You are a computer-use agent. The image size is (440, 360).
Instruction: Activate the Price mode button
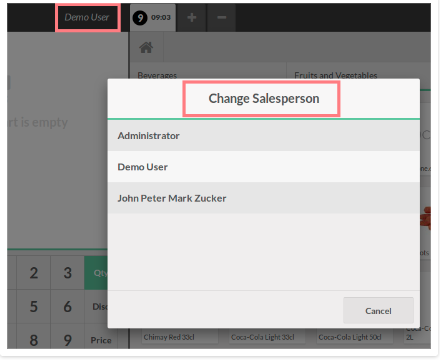pos(101,337)
